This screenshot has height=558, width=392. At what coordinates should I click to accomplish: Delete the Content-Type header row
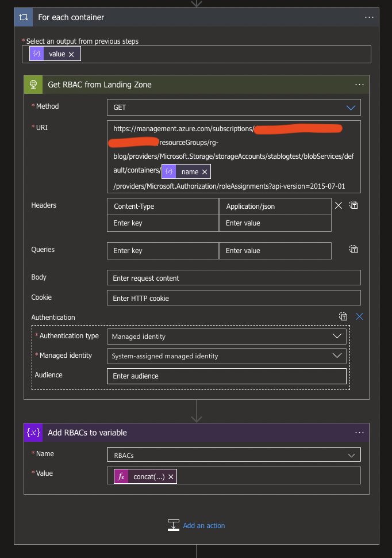(339, 205)
